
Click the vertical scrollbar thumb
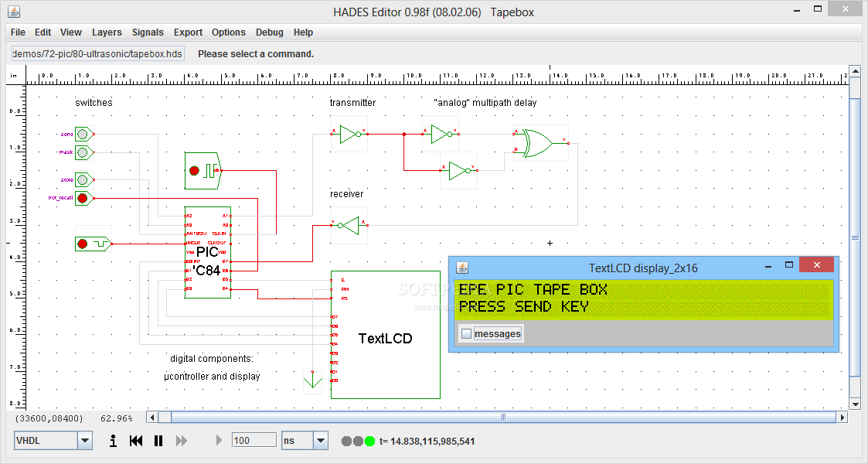coord(856,237)
